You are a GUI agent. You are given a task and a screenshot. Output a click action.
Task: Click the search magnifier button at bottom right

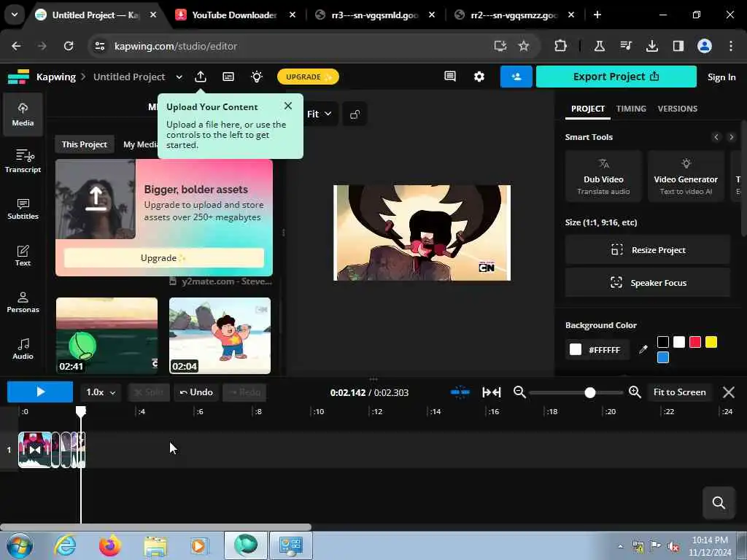coord(719,503)
